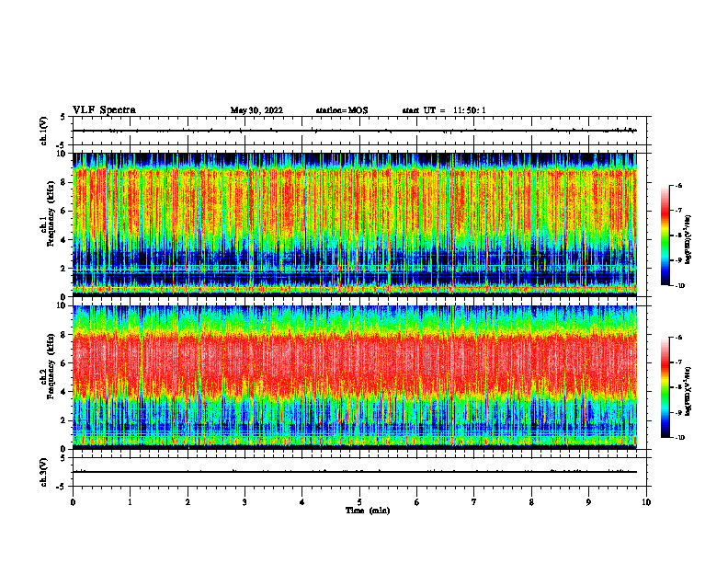This screenshot has height=563, width=728.
Task: Click the "8" kHz tick on ch.1 axis
Action: pos(64,182)
